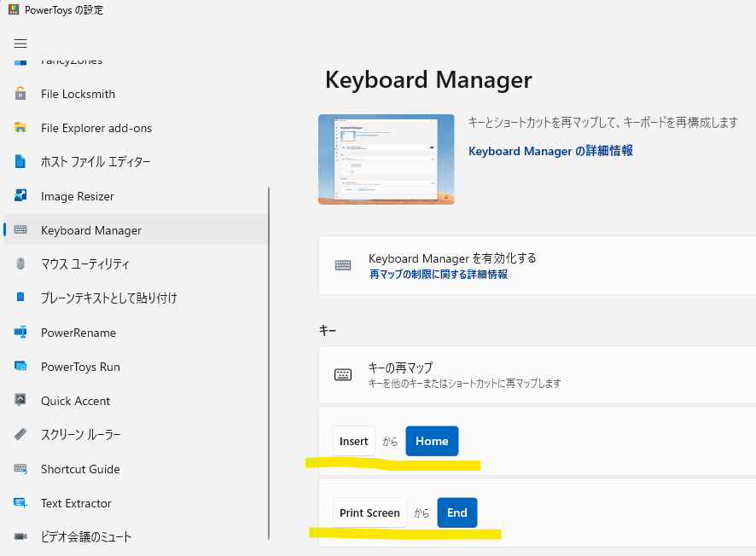Click the Print Screen key chip
The image size is (756, 556).
pyautogui.click(x=369, y=513)
